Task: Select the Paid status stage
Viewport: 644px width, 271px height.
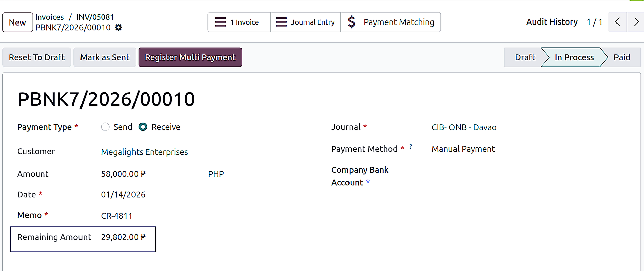Action: point(622,57)
